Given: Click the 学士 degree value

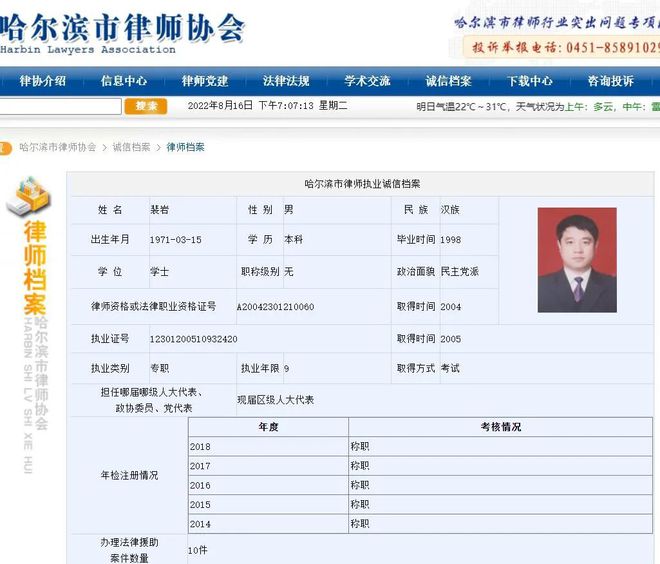Looking at the screenshot, I should (160, 271).
